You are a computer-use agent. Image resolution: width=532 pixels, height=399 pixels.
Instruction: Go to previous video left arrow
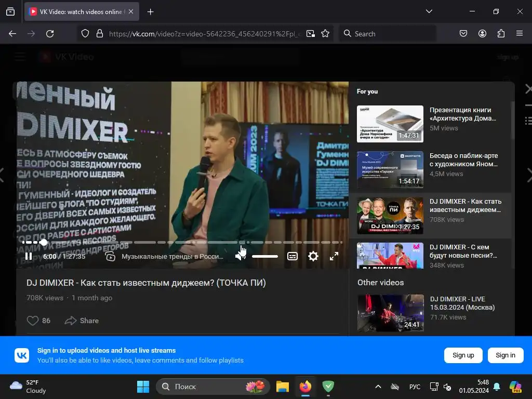2,176
